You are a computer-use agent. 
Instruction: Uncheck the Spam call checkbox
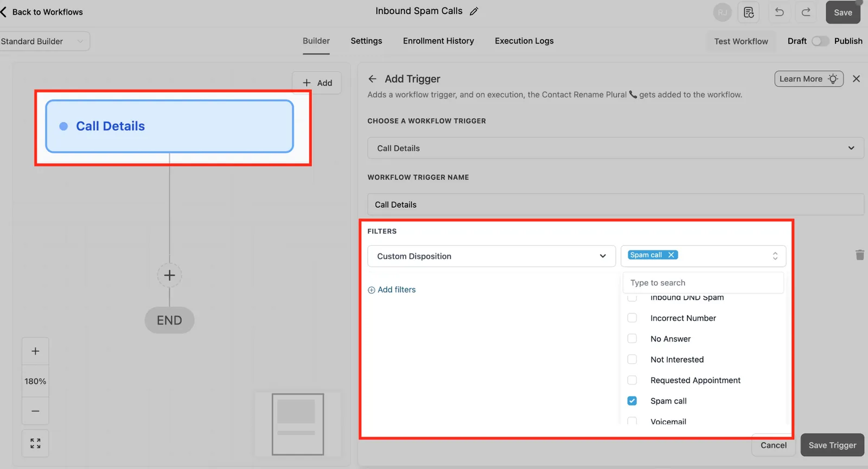pos(632,401)
